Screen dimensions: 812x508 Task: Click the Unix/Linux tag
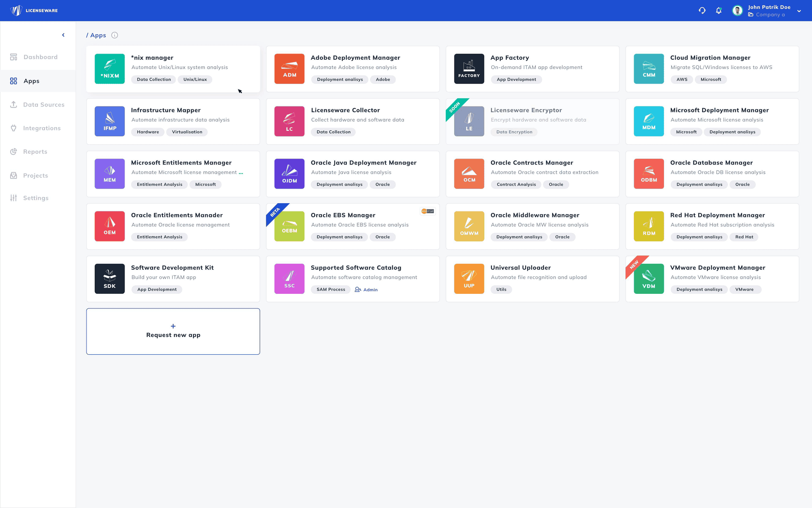point(195,80)
